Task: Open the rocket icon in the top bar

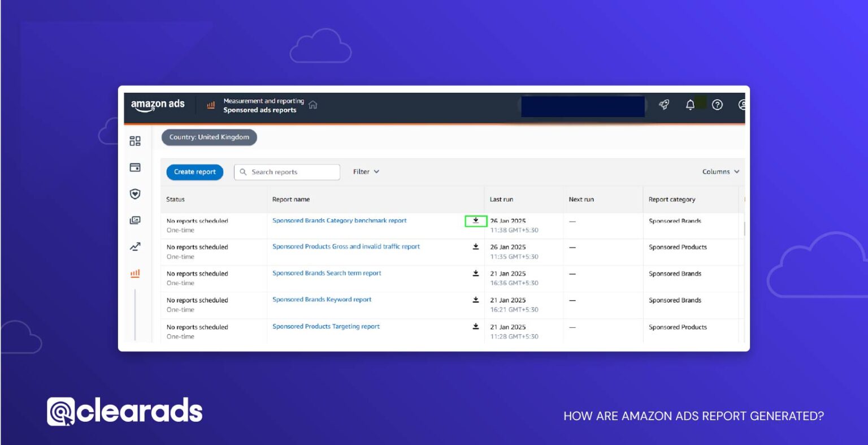Action: 664,105
